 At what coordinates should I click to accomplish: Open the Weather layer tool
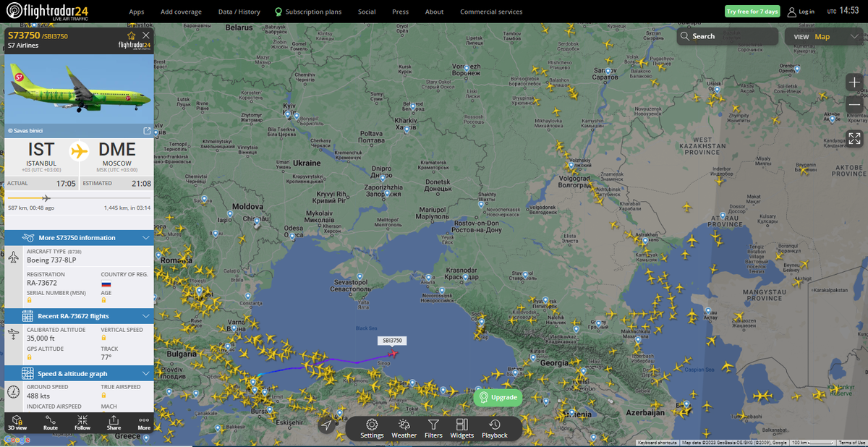pos(404,428)
